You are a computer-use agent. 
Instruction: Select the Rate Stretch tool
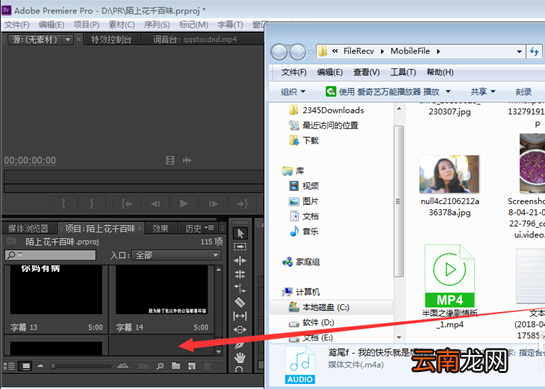click(x=240, y=288)
